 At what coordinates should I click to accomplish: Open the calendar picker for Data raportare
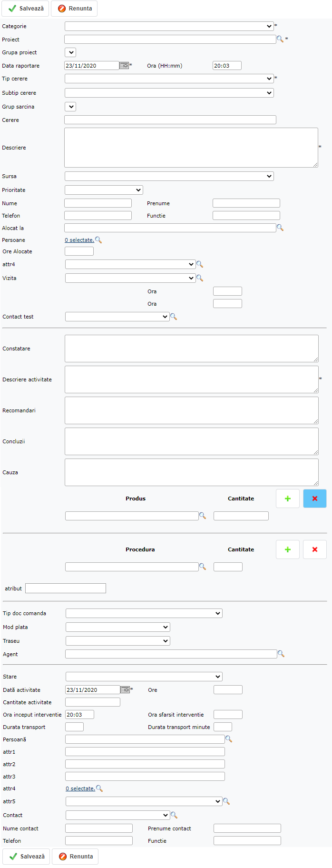(x=124, y=66)
